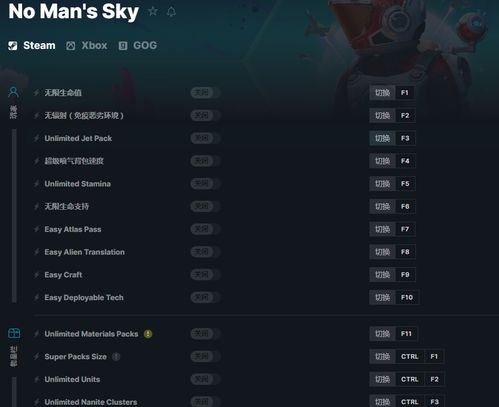This screenshot has width=499, height=407.
Task: Click the warning icon next to Unlimited Materials Packs
Action: click(x=148, y=334)
